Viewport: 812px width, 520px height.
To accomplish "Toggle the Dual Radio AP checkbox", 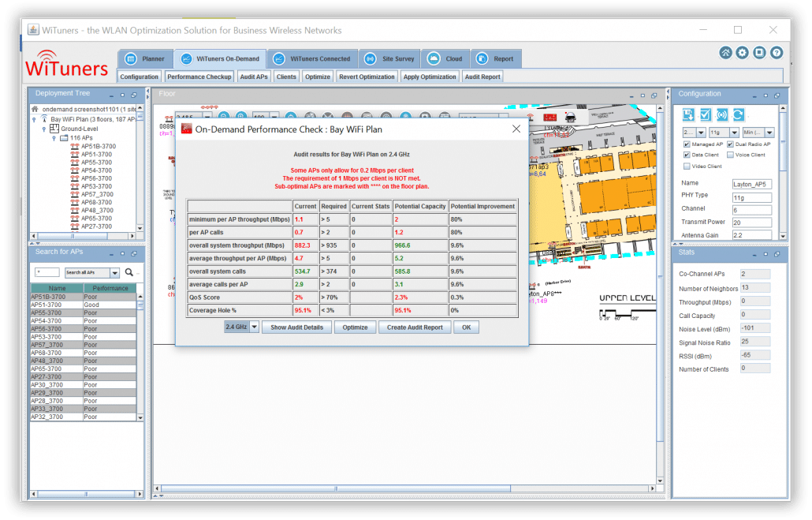I will tap(730, 144).
